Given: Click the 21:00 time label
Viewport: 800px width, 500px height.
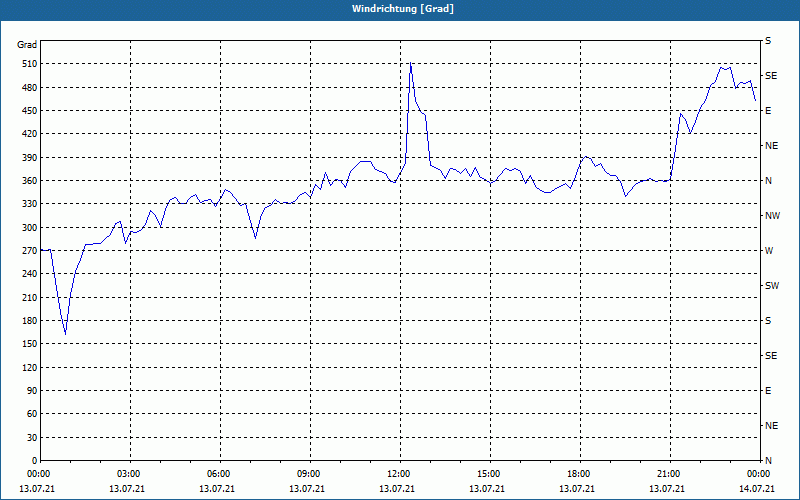Looking at the screenshot, I should click(x=667, y=474).
